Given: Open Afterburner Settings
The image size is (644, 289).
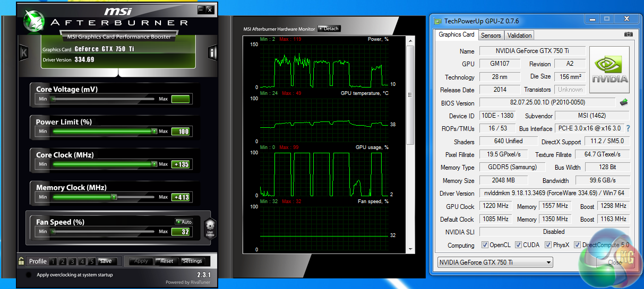Looking at the screenshot, I should point(192,261).
